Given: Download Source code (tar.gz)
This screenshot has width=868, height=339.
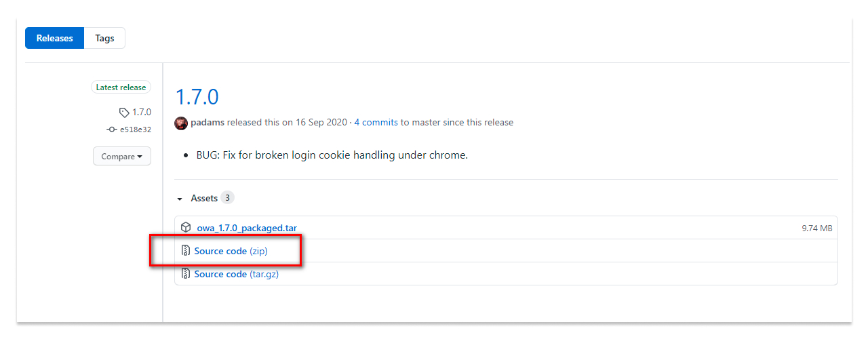Looking at the screenshot, I should click(236, 274).
